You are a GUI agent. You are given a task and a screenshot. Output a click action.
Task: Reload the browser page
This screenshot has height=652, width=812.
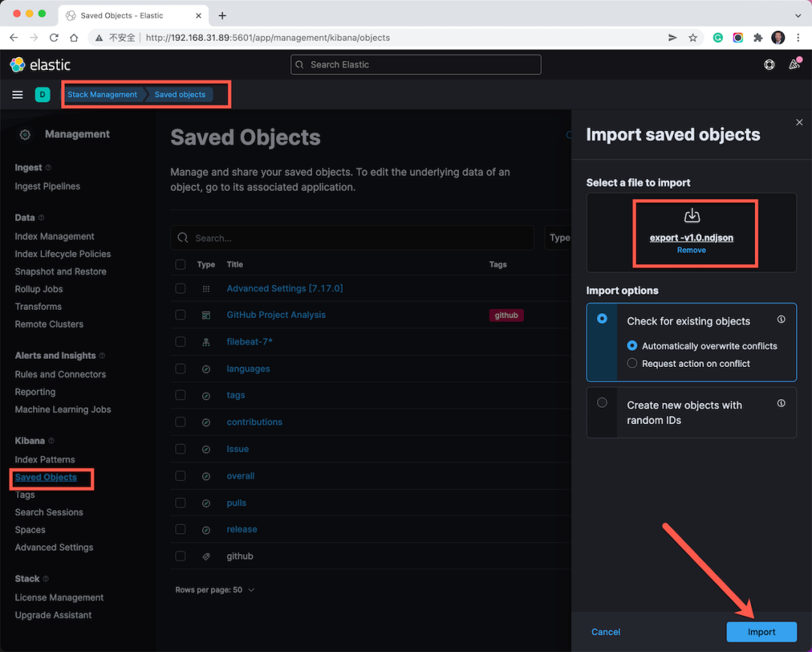54,38
